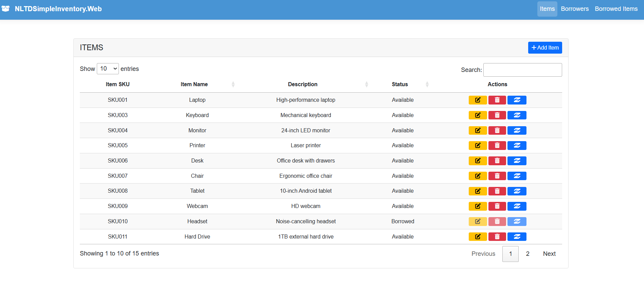The height and width of the screenshot is (285, 644).
Task: Borrow the Keyboard using blue icon
Action: (x=517, y=115)
